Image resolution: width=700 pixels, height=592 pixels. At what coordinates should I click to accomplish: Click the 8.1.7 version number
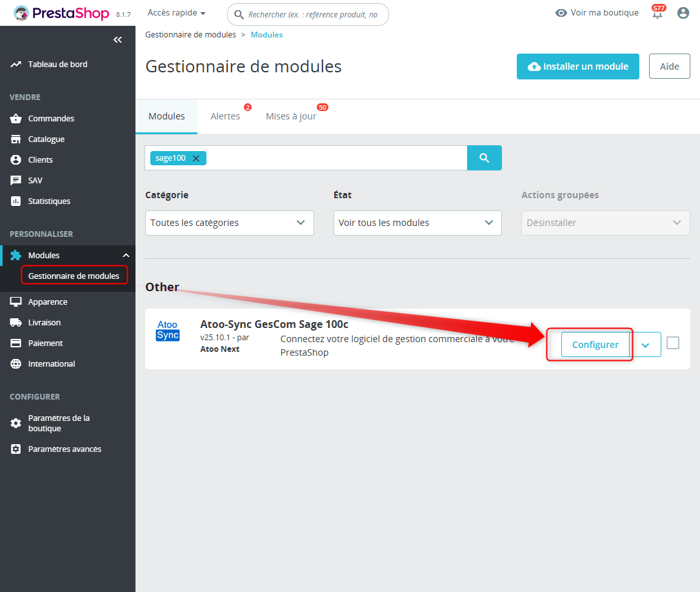coord(123,15)
